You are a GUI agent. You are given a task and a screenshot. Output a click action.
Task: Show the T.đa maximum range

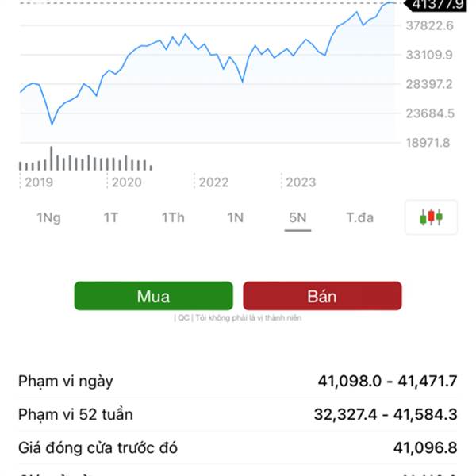point(359,217)
